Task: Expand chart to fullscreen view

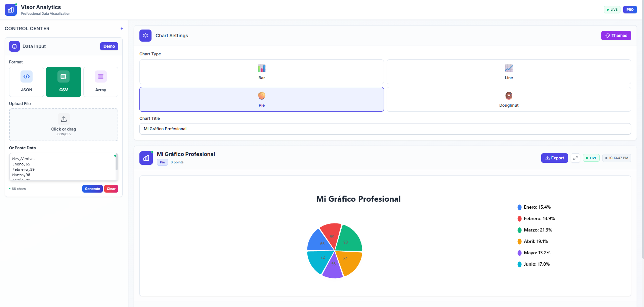Action: (x=575, y=158)
